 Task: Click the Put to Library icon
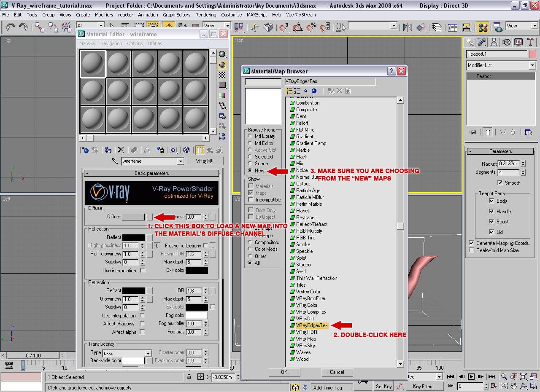tap(161, 150)
